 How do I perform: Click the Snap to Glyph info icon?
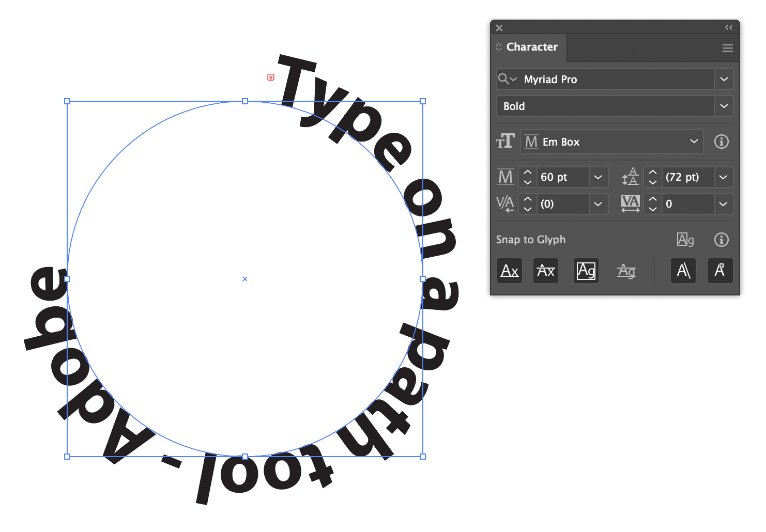point(722,240)
